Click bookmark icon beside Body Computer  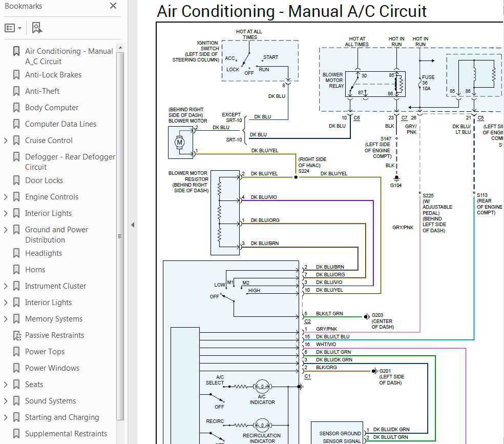coord(16,108)
